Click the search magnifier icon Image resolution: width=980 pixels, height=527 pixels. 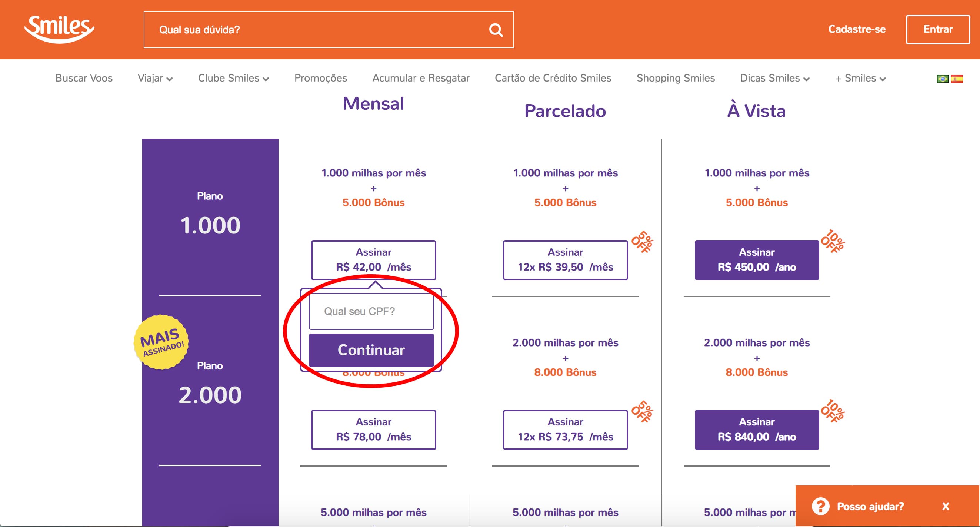tap(496, 30)
